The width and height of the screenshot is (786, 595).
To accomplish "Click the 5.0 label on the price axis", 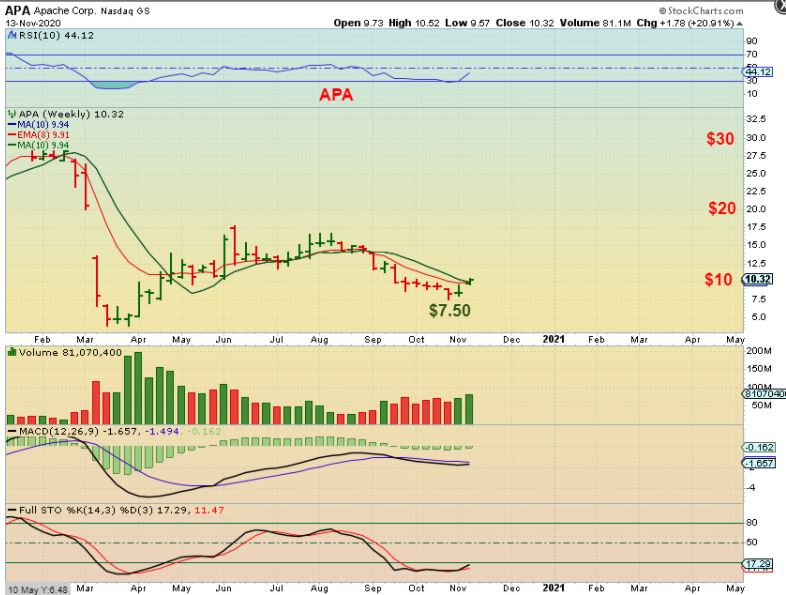I will pyautogui.click(x=758, y=317).
